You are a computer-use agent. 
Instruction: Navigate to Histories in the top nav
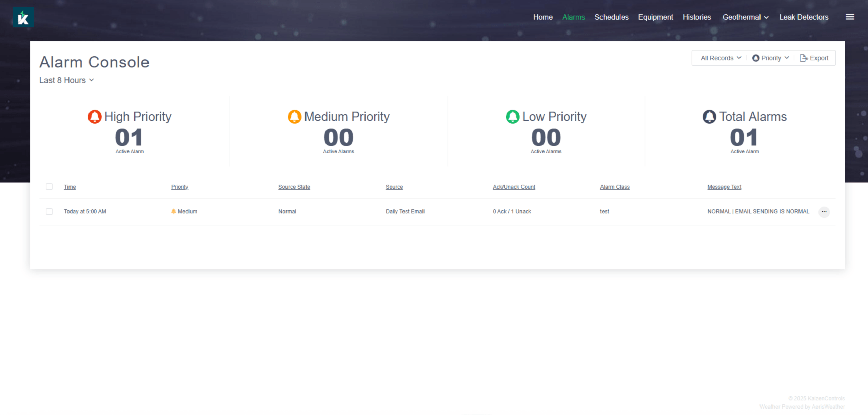pos(696,17)
